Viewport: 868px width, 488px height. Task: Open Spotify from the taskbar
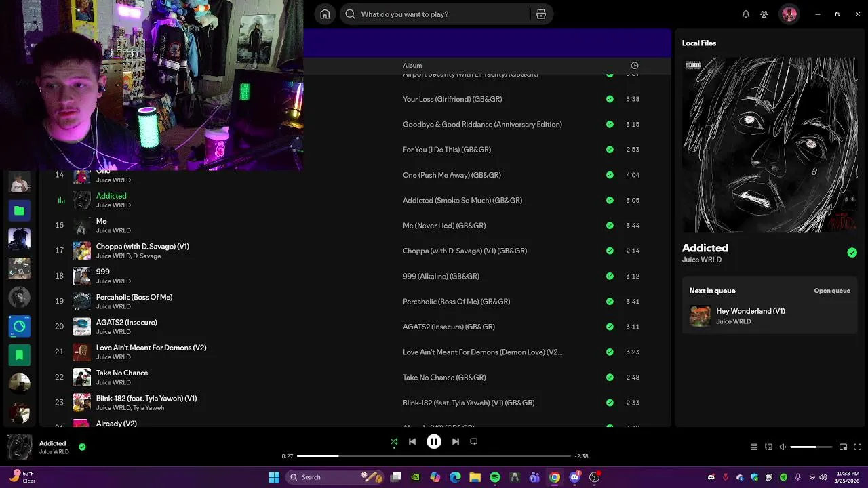coord(495,477)
